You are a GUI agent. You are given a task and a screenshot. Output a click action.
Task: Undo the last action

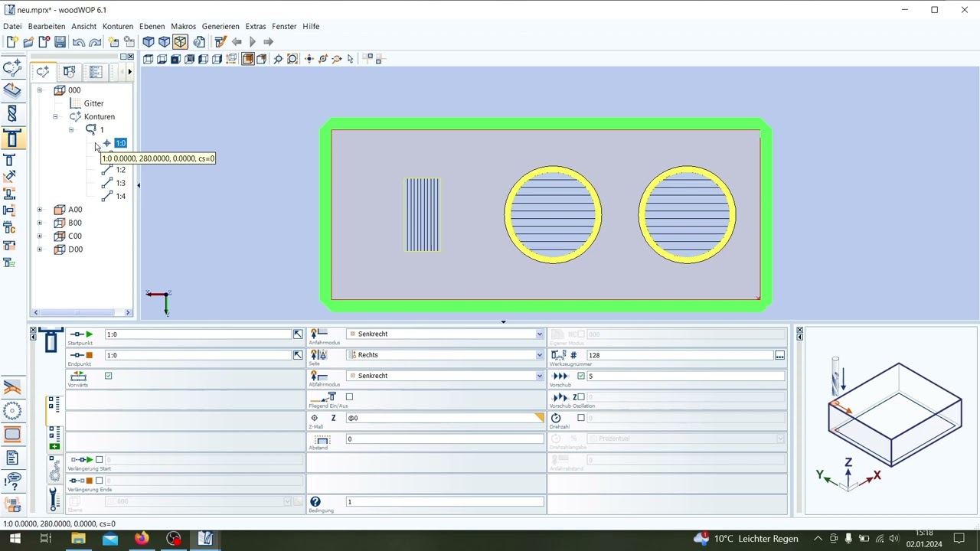[78, 42]
